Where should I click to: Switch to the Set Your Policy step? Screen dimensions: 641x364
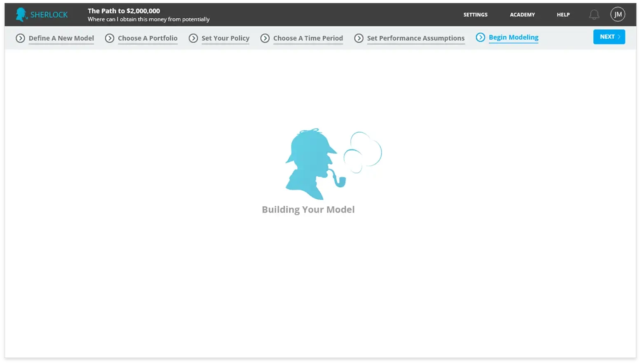click(225, 38)
